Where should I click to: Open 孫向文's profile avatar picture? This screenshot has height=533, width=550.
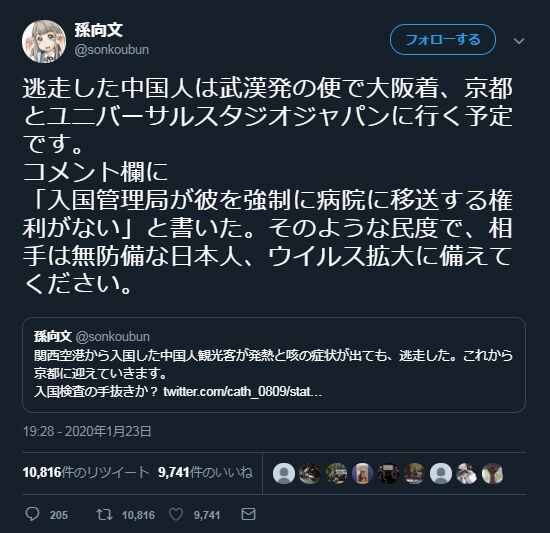(44, 41)
